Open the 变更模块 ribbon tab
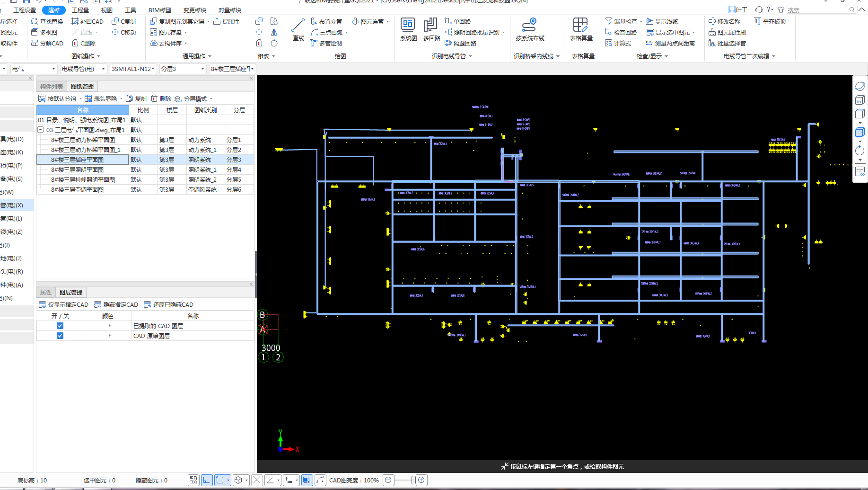 pyautogui.click(x=195, y=10)
